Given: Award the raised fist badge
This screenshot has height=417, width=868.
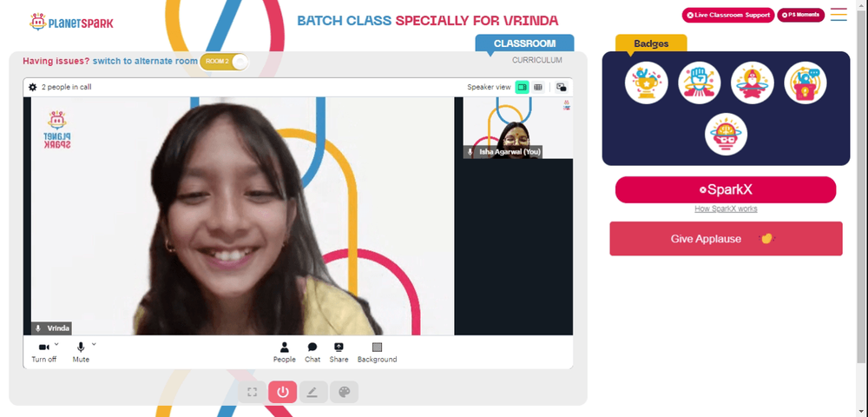Looking at the screenshot, I should pos(699,83).
